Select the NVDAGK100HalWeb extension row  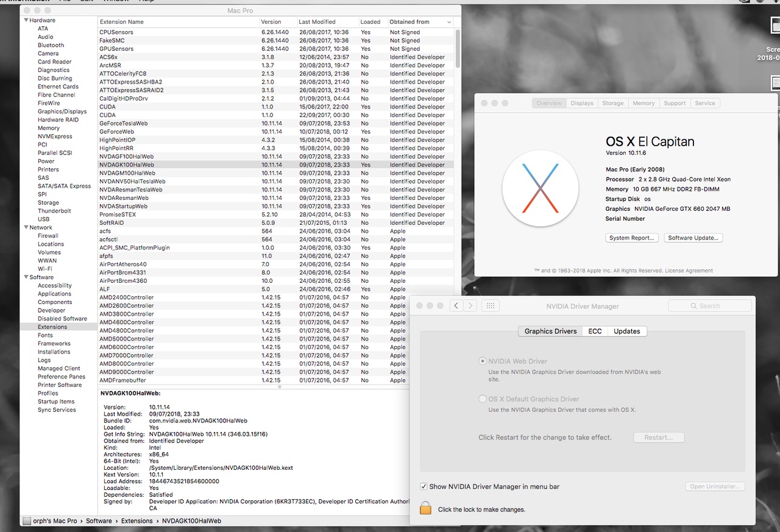click(x=276, y=165)
